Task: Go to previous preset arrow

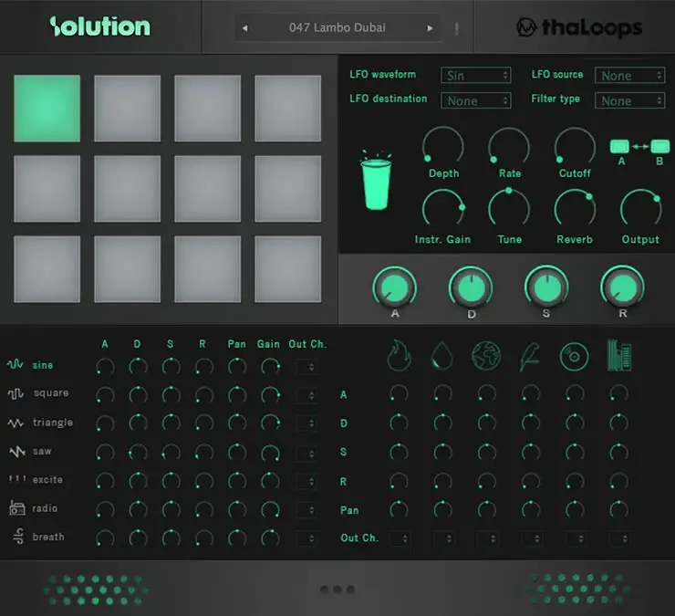Action: pyautogui.click(x=244, y=28)
